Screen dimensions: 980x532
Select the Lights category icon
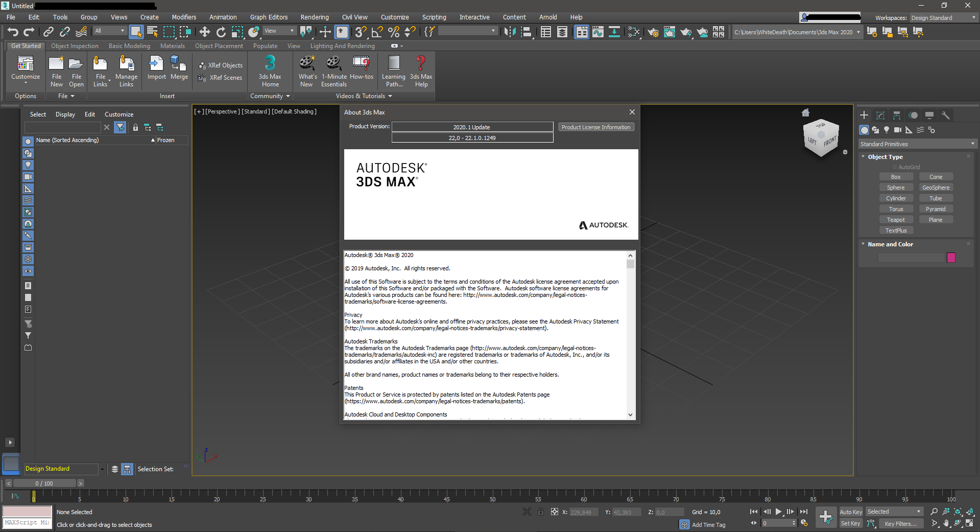(887, 130)
